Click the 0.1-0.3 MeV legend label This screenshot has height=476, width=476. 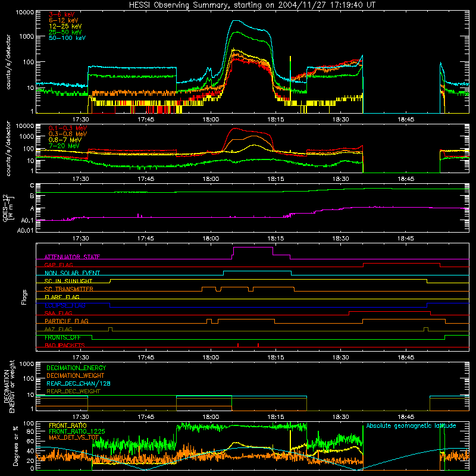68,128
